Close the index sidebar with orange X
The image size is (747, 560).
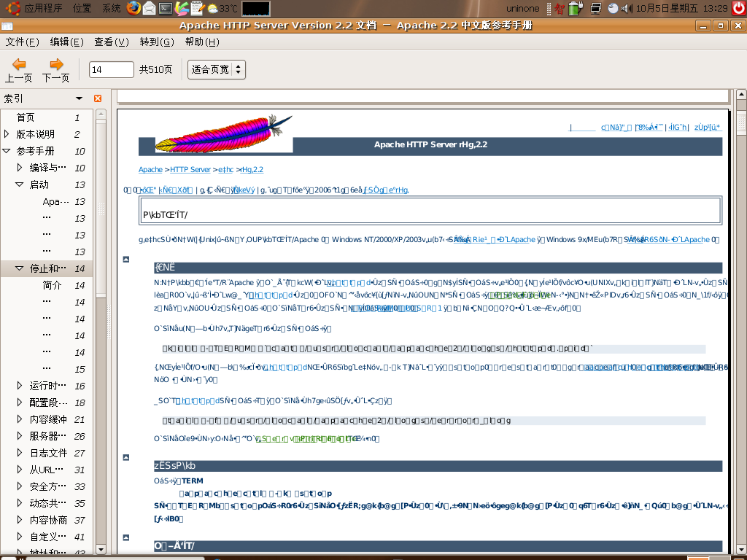point(98,98)
